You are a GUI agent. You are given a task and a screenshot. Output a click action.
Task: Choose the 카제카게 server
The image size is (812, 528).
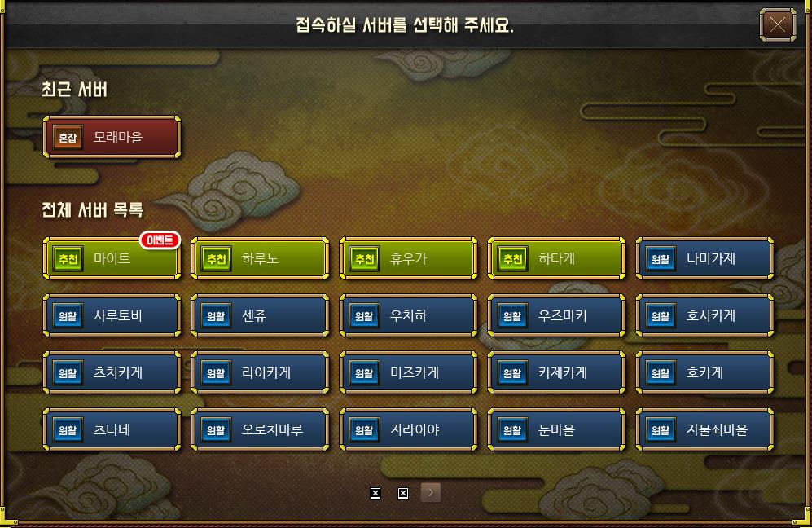point(556,372)
